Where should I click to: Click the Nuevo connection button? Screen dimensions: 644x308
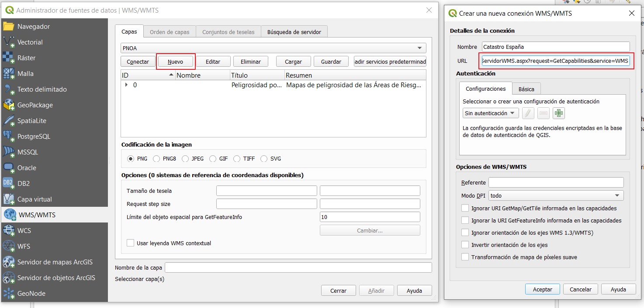(x=176, y=62)
